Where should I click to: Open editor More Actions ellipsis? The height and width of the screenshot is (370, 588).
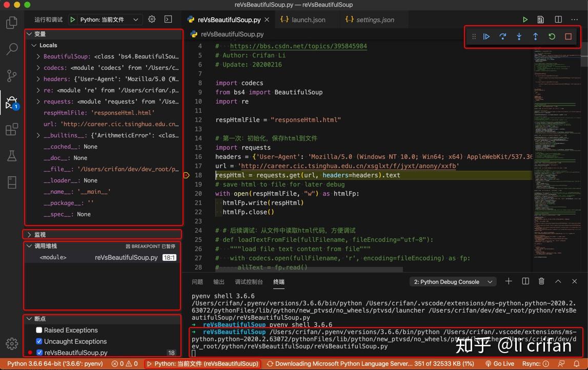coord(575,19)
